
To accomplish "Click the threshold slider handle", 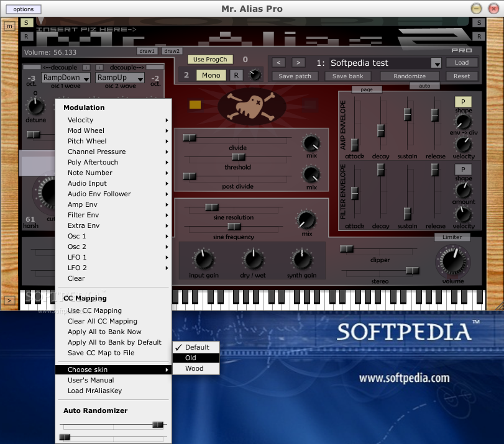I will click(x=239, y=156).
